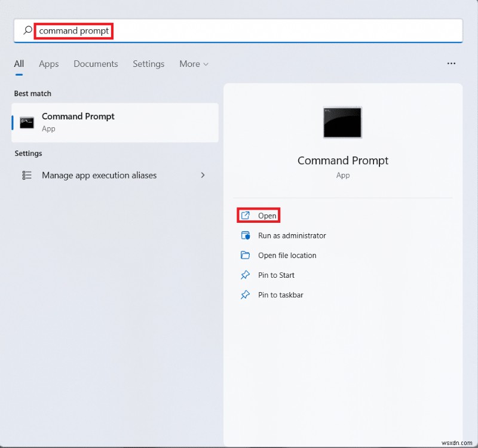Open the ellipsis options menu

451,63
